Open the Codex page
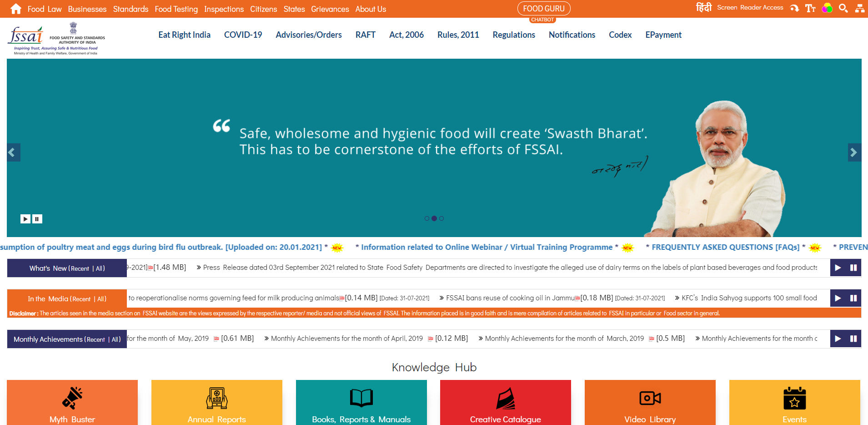This screenshot has width=868, height=425. [x=620, y=35]
